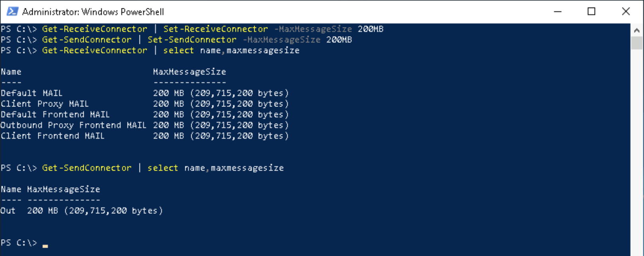Close the Administrator PowerShell window
644x256 pixels.
tap(626, 12)
